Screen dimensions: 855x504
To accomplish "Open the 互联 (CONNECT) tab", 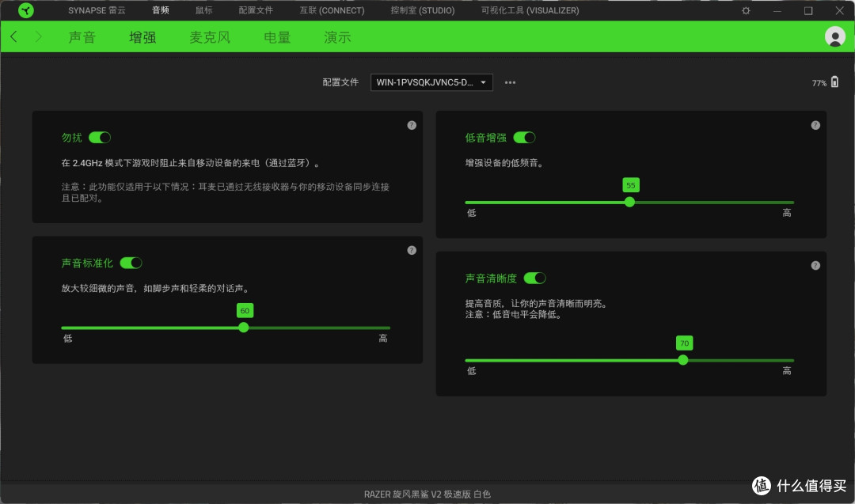I will tap(332, 10).
